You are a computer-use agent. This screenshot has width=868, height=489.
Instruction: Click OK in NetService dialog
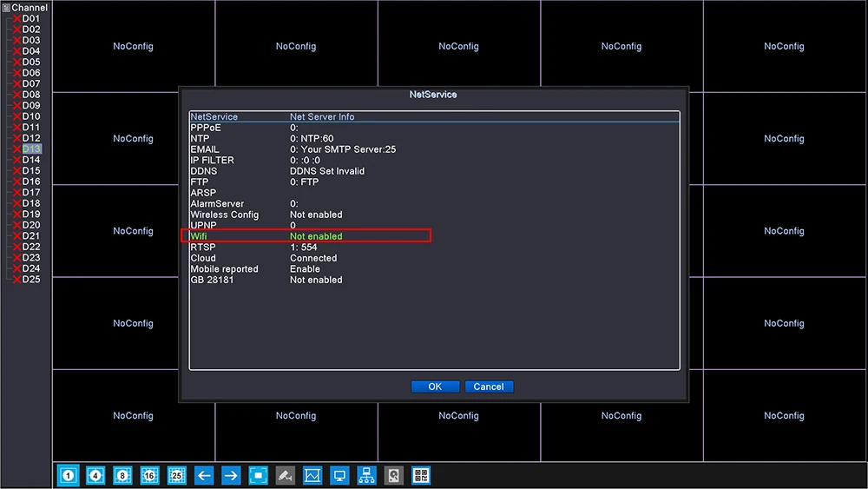[435, 387]
